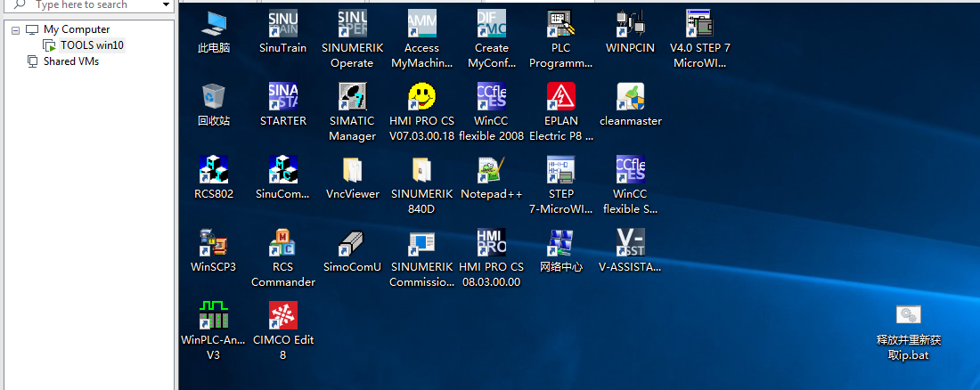Select Shared VMs in library

pyautogui.click(x=70, y=61)
